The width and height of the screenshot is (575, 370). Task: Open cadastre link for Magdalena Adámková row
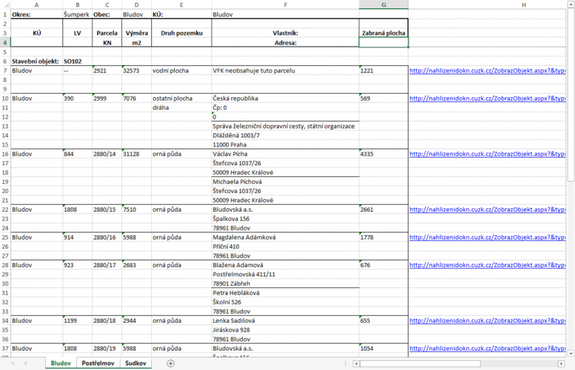487,237
